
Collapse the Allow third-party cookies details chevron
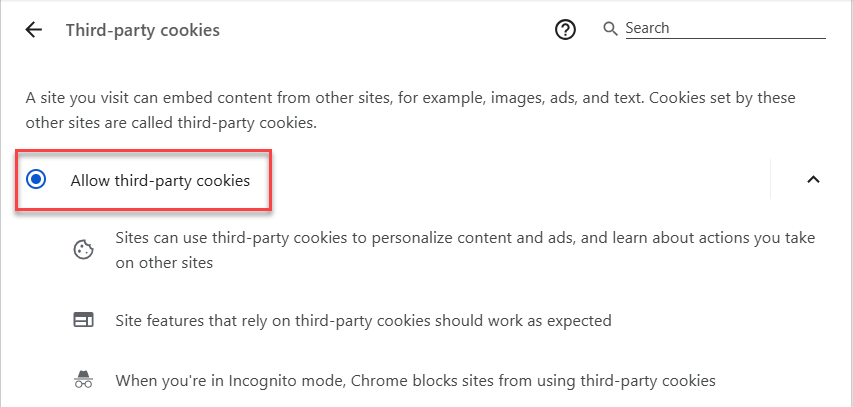point(813,180)
